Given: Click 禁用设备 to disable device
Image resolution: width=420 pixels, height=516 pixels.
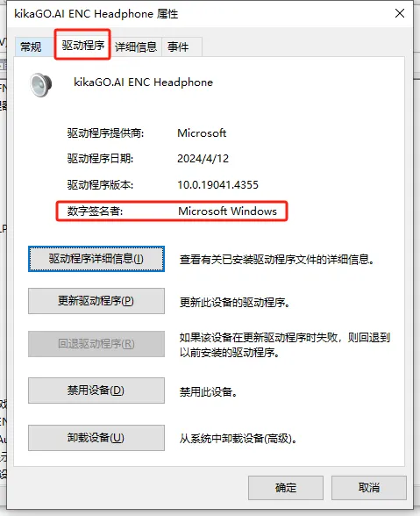Looking at the screenshot, I should click(96, 391).
